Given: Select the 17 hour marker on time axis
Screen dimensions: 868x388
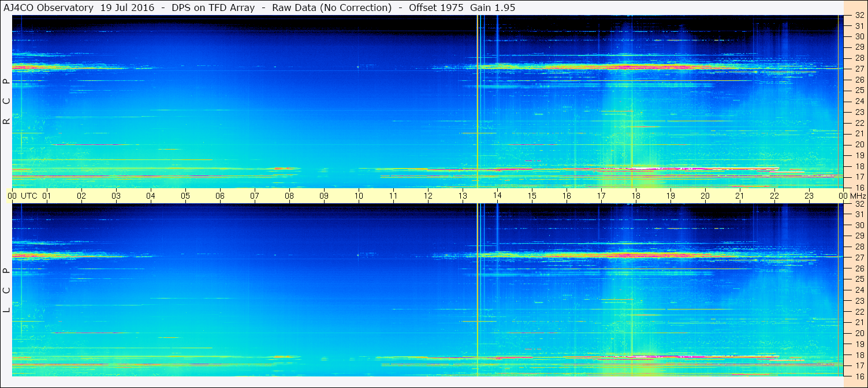Looking at the screenshot, I should click(x=601, y=196).
